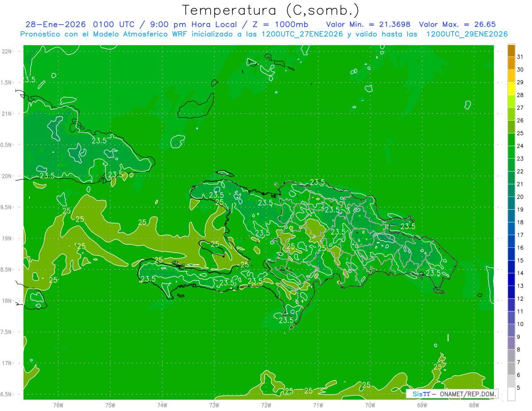Click the "71W" longitude axis label
Viewport: 532px width, 411px height.
pos(318,405)
